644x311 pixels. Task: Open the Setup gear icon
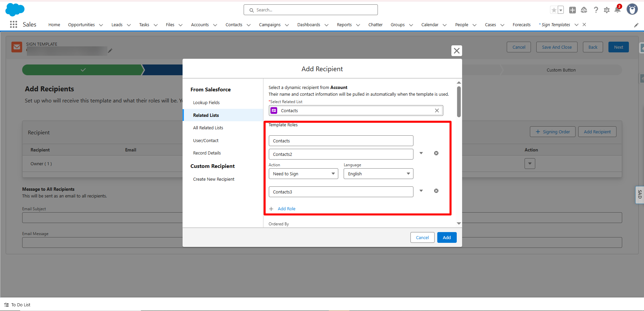tap(606, 10)
